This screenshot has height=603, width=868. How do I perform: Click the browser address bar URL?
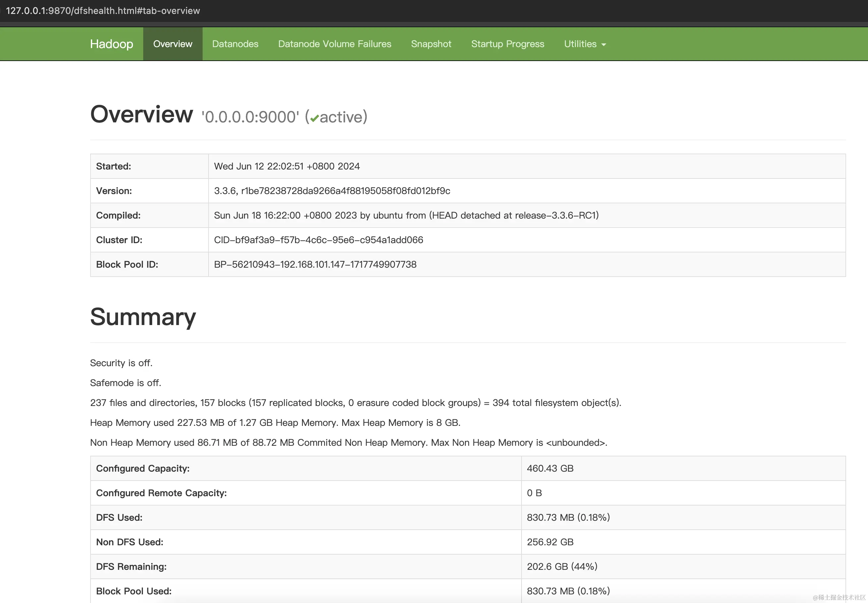point(104,11)
